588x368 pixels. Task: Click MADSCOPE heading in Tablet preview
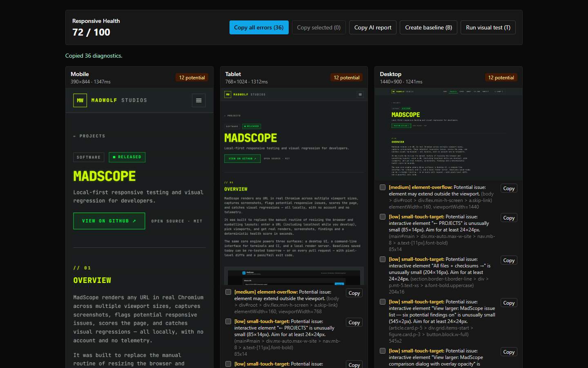click(x=251, y=138)
